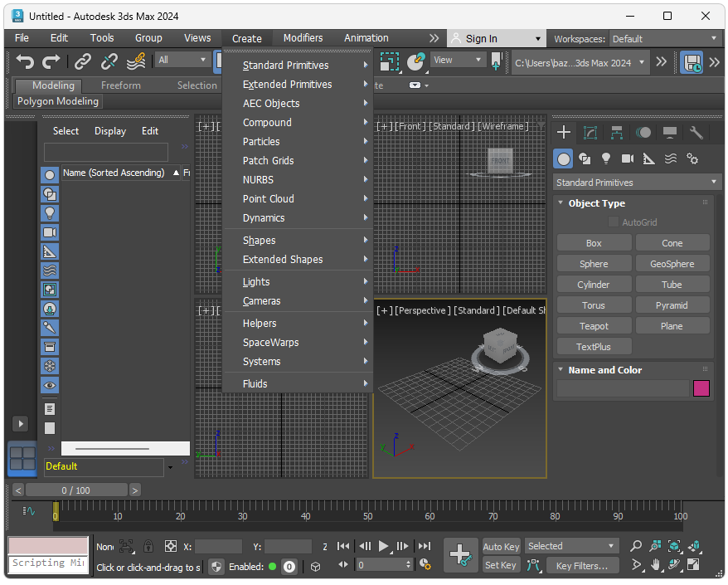
Task: Open the Particles submenu
Action: click(x=298, y=141)
